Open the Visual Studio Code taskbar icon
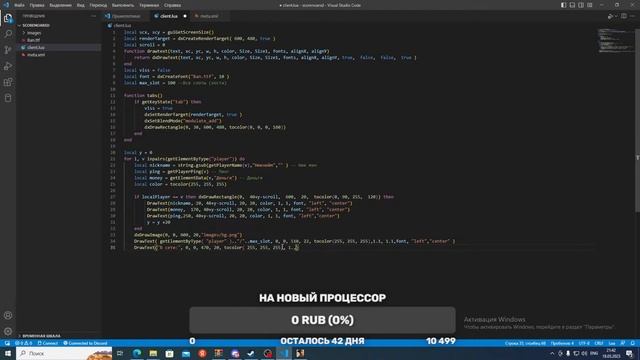Image resolution: width=640 pixels, height=360 pixels. pyautogui.click(x=284, y=353)
